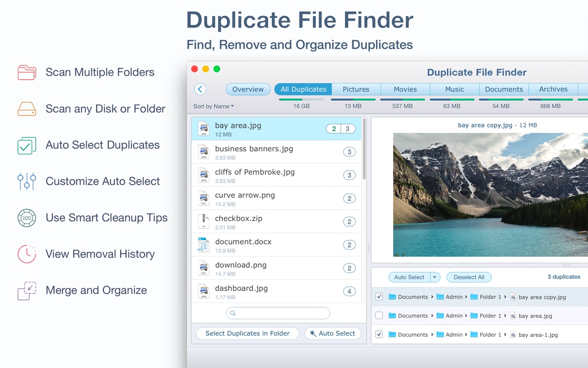The width and height of the screenshot is (588, 368).
Task: Select the document.docx row
Action: tap(276, 245)
